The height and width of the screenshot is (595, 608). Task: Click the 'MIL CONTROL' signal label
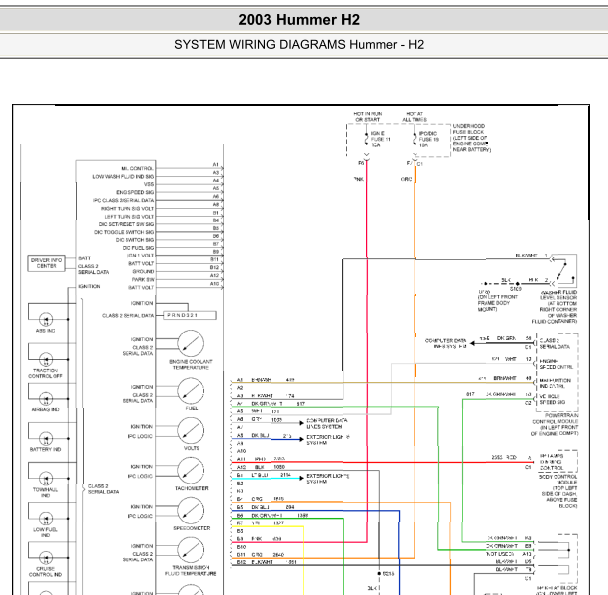click(137, 168)
